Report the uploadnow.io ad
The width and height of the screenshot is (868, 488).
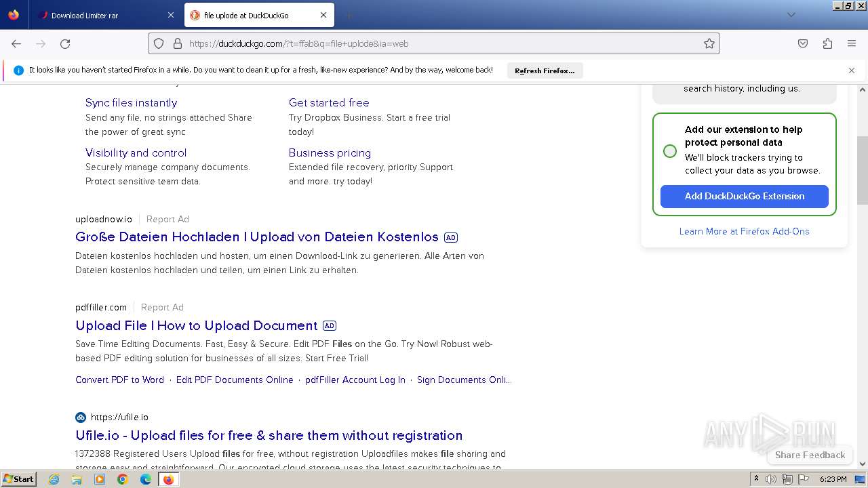tap(167, 219)
